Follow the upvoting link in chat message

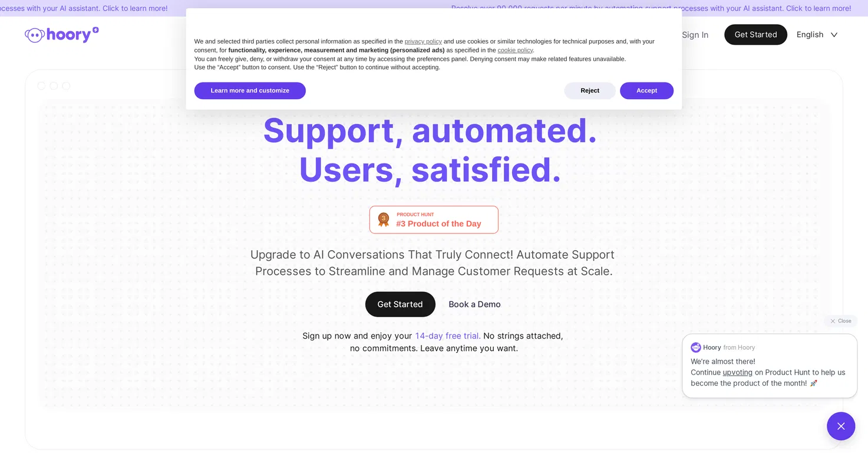click(737, 372)
